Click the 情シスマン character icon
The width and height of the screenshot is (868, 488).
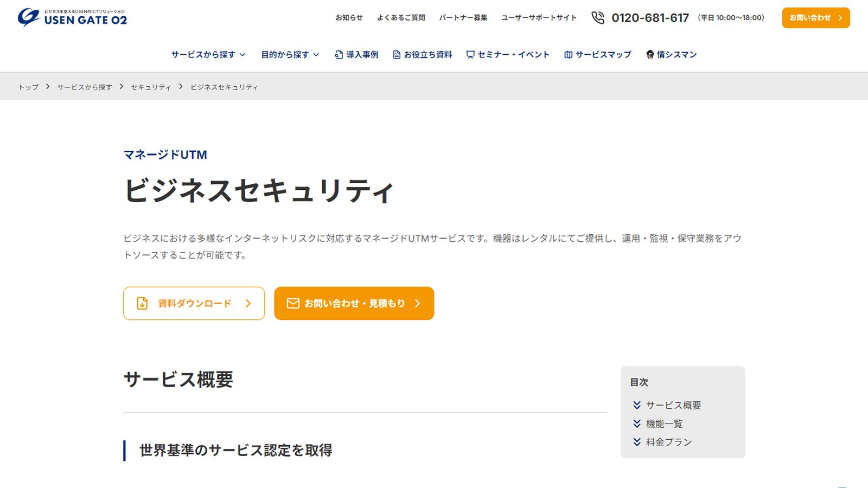coord(650,55)
